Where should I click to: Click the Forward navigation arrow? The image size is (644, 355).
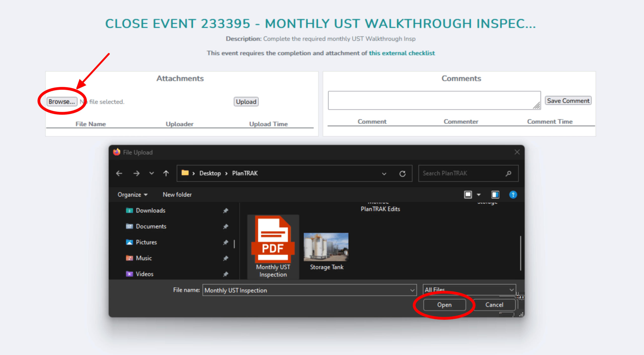pyautogui.click(x=136, y=173)
